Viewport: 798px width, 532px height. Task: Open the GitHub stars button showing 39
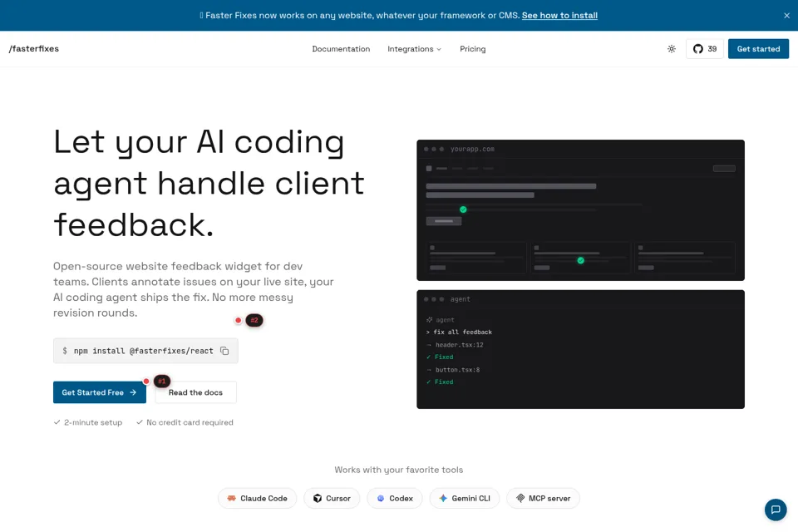pyautogui.click(x=704, y=49)
